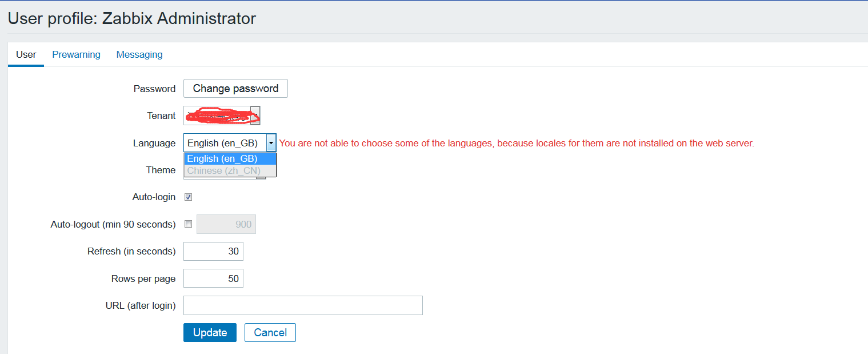The width and height of the screenshot is (868, 354).
Task: Enable the Auto-logout checkbox
Action: click(x=189, y=224)
